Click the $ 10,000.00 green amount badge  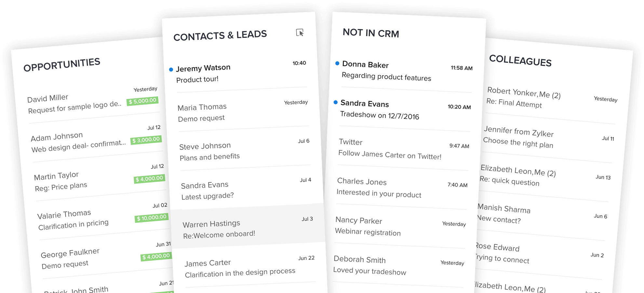152,218
